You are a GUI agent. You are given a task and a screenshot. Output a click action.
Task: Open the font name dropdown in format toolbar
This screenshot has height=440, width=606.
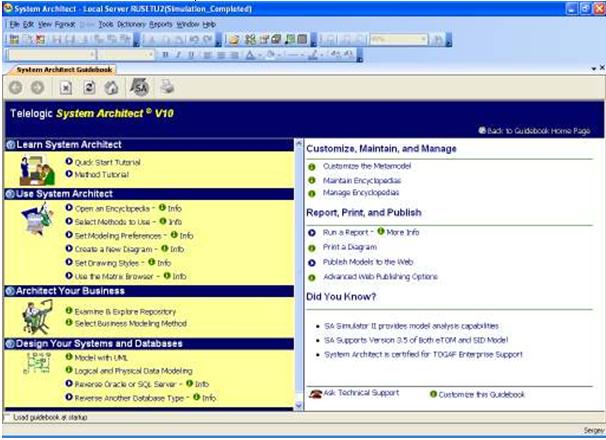(x=92, y=55)
